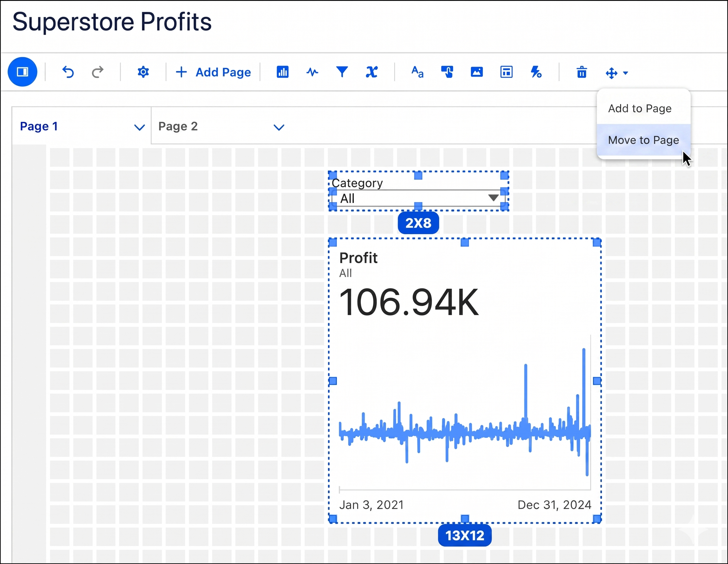Expand the Page 1 chevron menu
The width and height of the screenshot is (728, 564).
[139, 127]
